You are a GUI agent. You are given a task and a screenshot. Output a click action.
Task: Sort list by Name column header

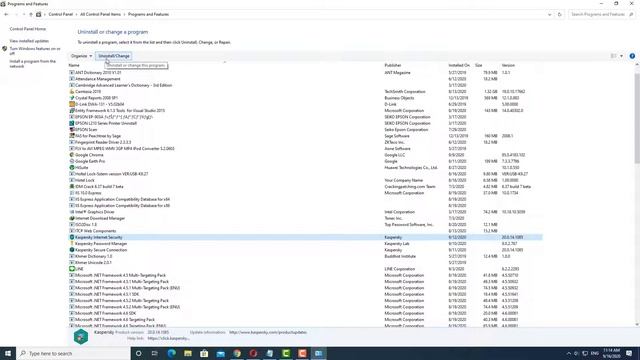pos(74,65)
